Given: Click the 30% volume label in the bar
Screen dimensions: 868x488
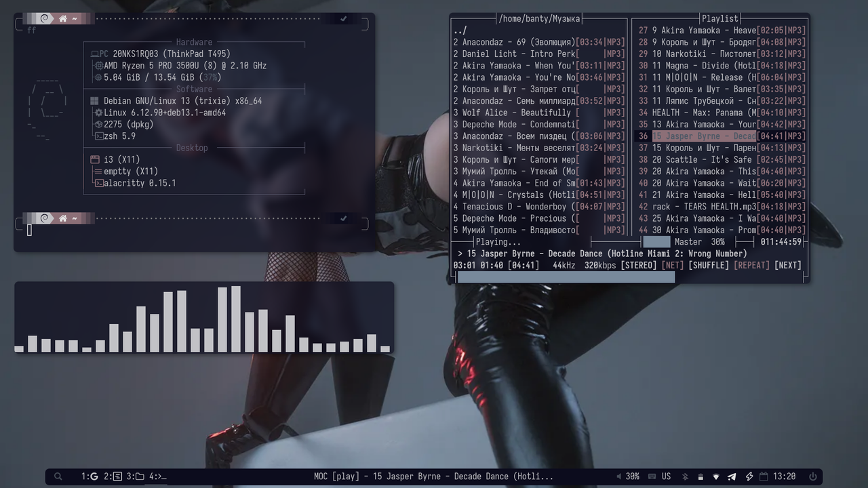Looking at the screenshot, I should 632,476.
